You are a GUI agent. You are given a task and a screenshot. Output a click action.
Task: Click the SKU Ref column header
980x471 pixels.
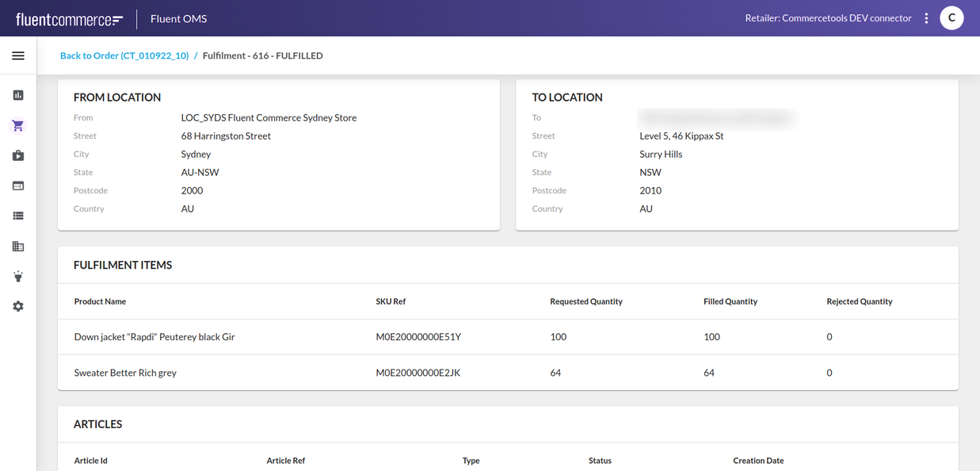point(391,301)
